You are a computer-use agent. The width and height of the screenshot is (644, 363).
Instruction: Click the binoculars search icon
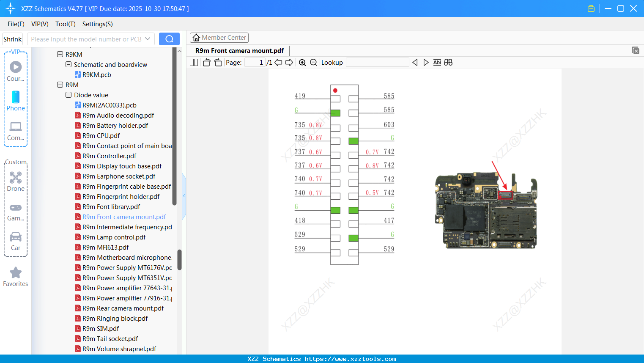pyautogui.click(x=448, y=63)
